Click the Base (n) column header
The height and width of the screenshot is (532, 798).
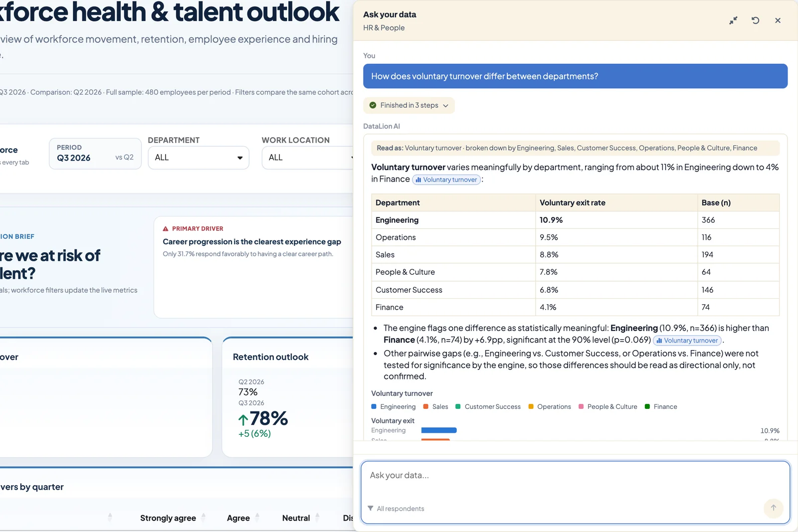(x=738, y=202)
